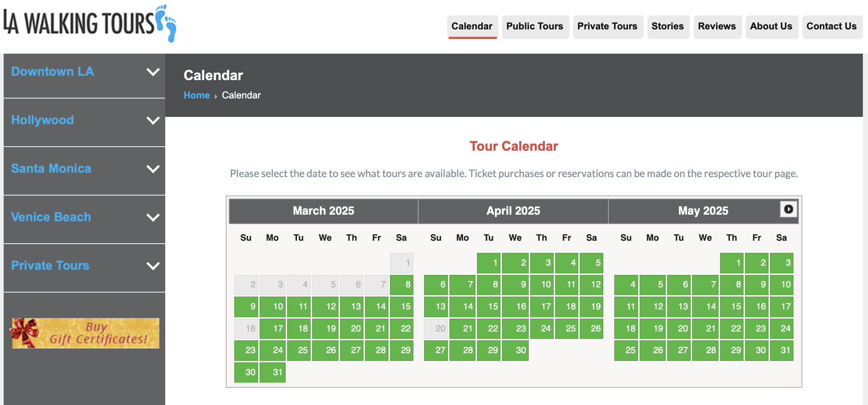Click the About Us button
The width and height of the screenshot is (868, 405).
(x=771, y=26)
